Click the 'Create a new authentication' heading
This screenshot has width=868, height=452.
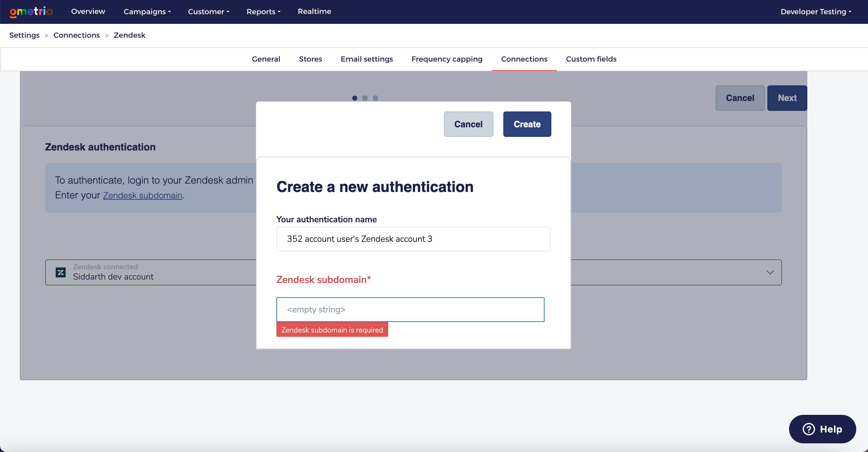[375, 186]
